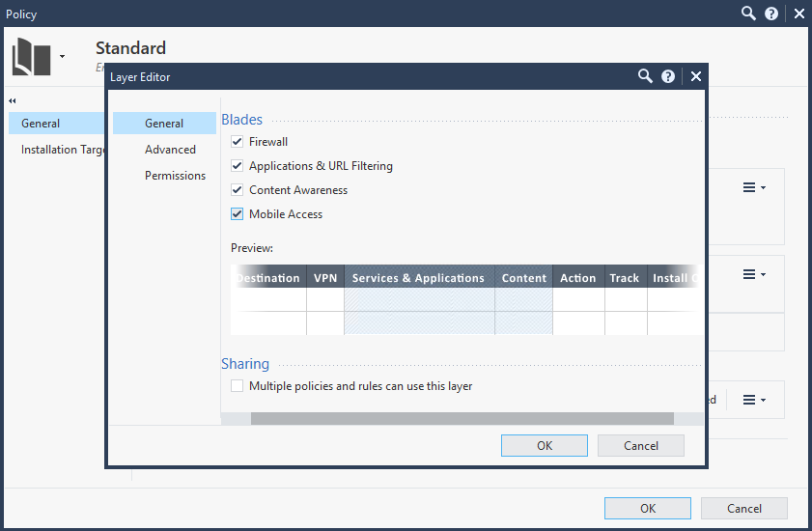Expand the middle hamburger menu dropdown on right
The width and height of the screenshot is (812, 531).
pos(753,274)
